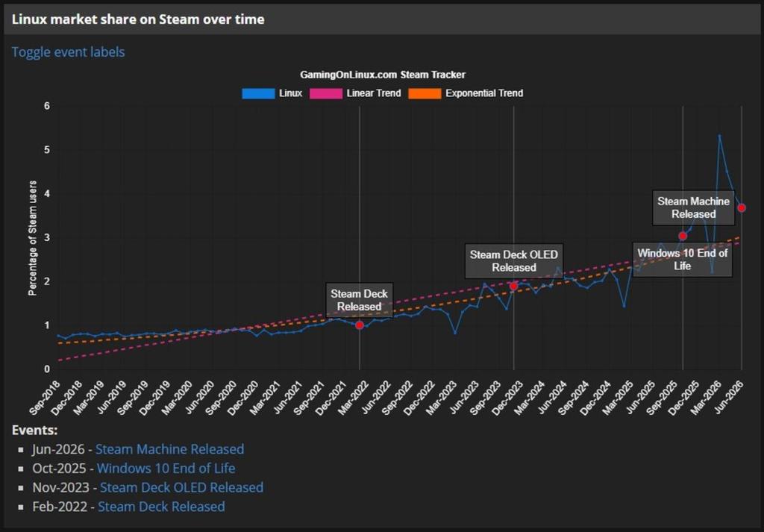The image size is (764, 532).
Task: Click the '6' y-axis tick label
Action: tap(47, 106)
